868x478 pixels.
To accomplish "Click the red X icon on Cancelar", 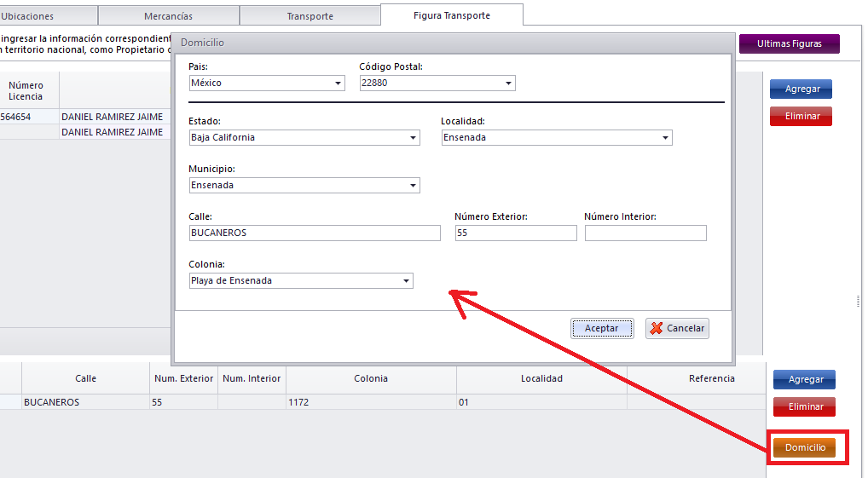I will coord(656,328).
